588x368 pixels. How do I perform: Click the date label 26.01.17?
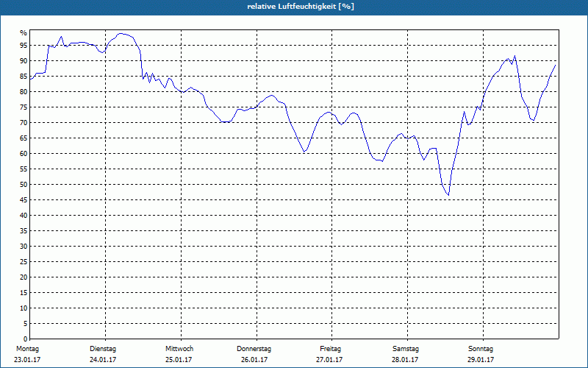[x=254, y=360]
